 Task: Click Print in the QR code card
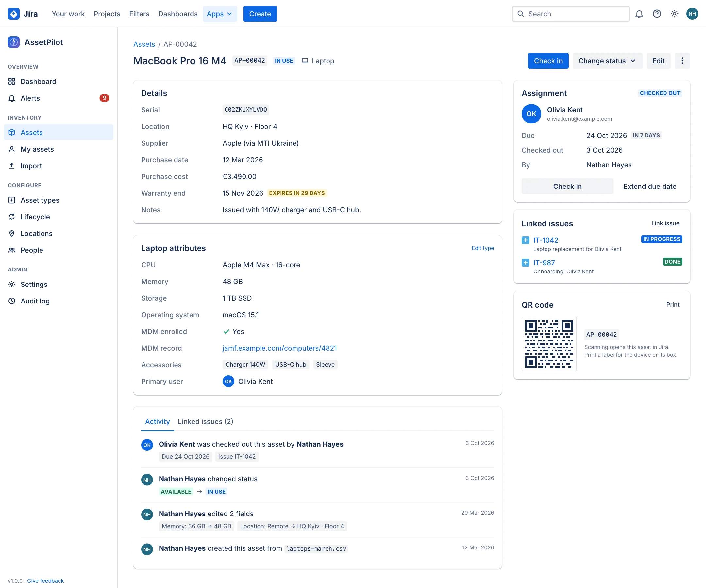click(673, 305)
